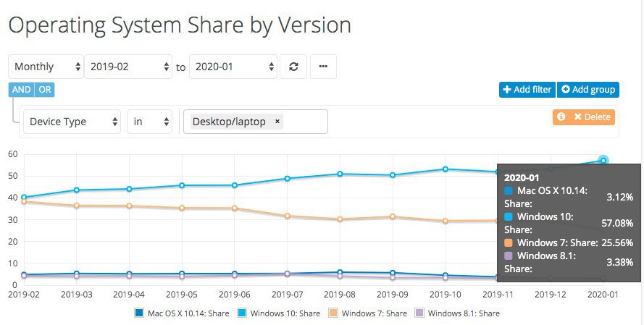
Task: Switch filter logic to OR
Action: (45, 90)
